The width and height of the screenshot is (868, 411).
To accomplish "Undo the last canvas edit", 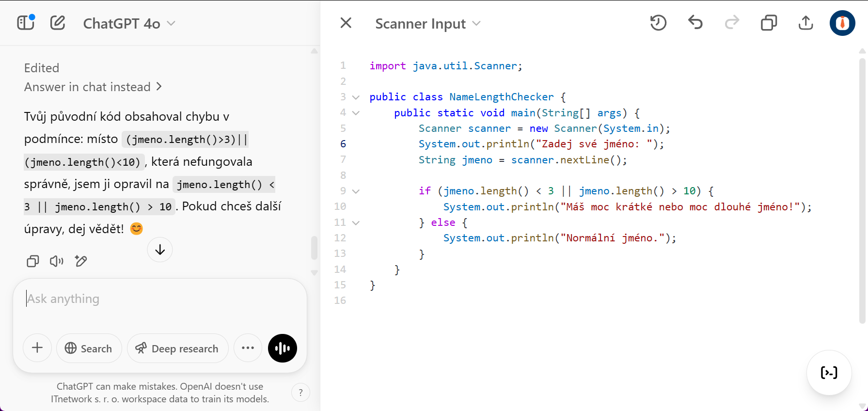I will pos(695,23).
